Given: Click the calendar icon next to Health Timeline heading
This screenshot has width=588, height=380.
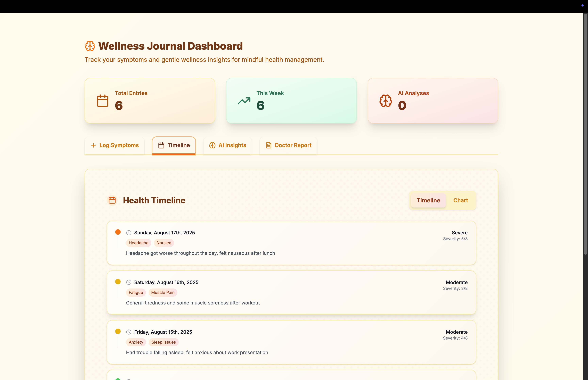Looking at the screenshot, I should 112,200.
